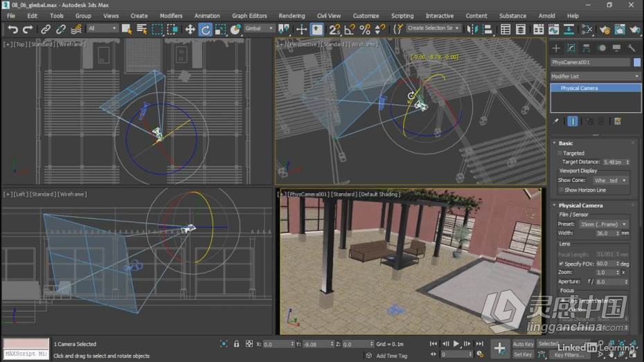Open Render Setup teapot icon

tap(604, 29)
